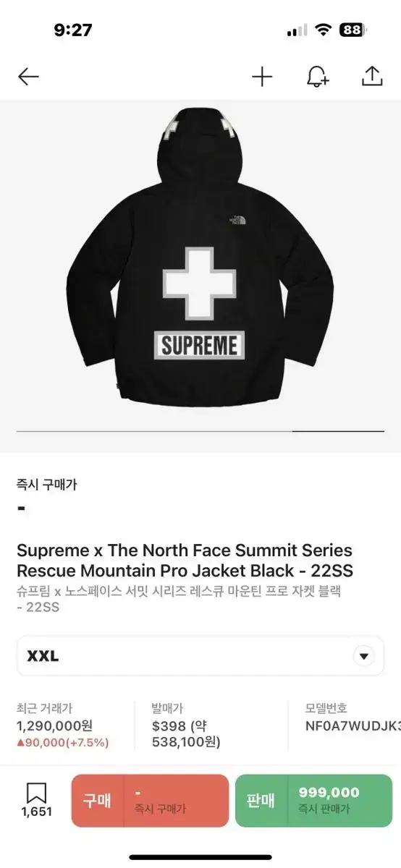The width and height of the screenshot is (401, 868).
Task: Tap the back arrow icon
Action: coord(28,77)
